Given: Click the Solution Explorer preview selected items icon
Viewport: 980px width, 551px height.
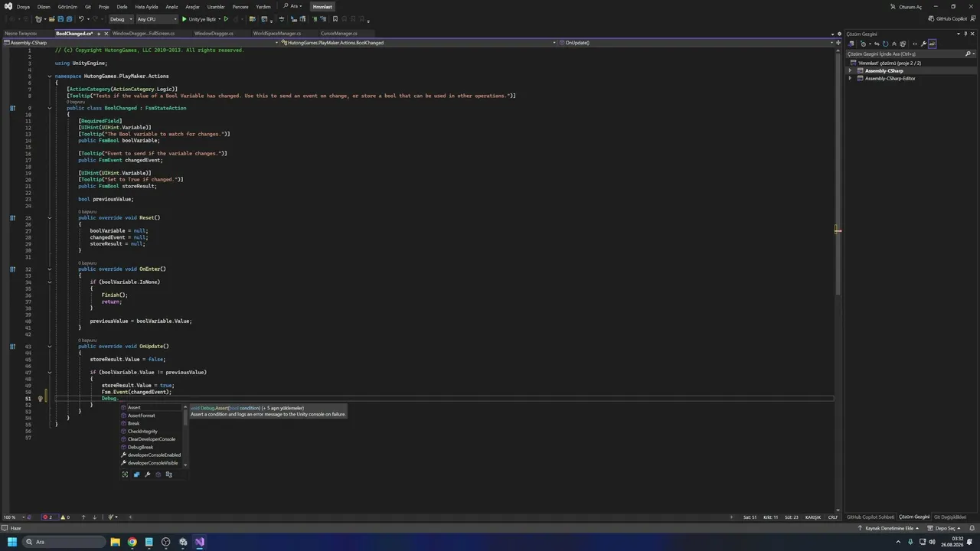Looking at the screenshot, I should (x=933, y=44).
